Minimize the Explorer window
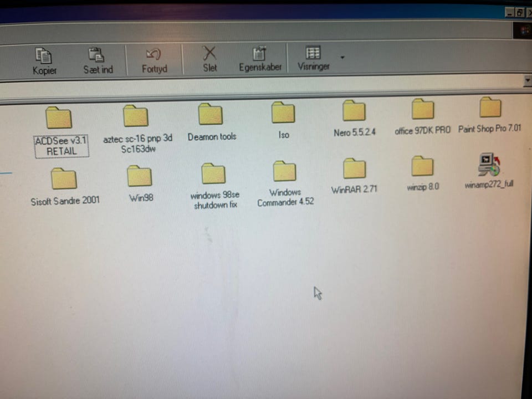This screenshot has height=399, width=532. pos(510,13)
